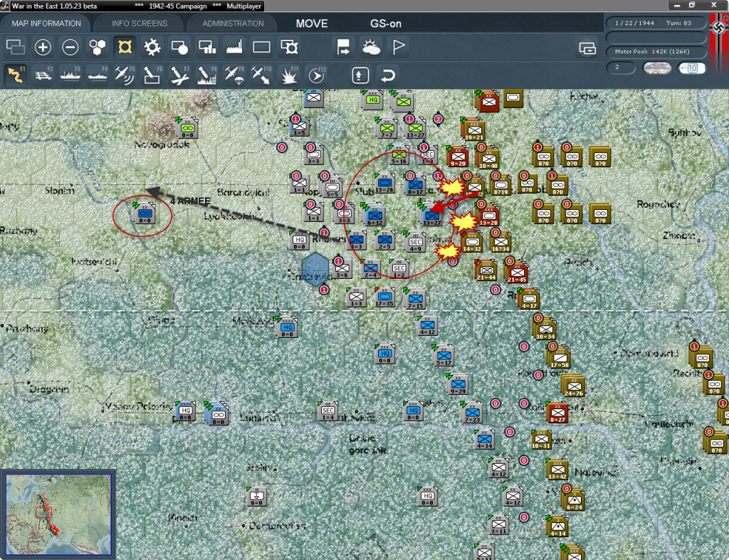Image resolution: width=729 pixels, height=560 pixels.
Task: Click the zoom in plus icon
Action: click(x=43, y=47)
